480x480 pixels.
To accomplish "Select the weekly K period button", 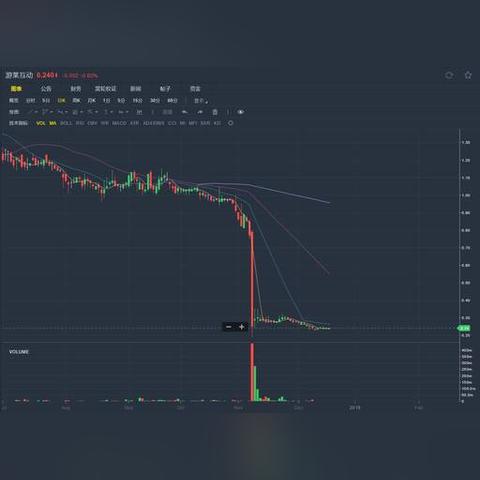I will pos(76,100).
